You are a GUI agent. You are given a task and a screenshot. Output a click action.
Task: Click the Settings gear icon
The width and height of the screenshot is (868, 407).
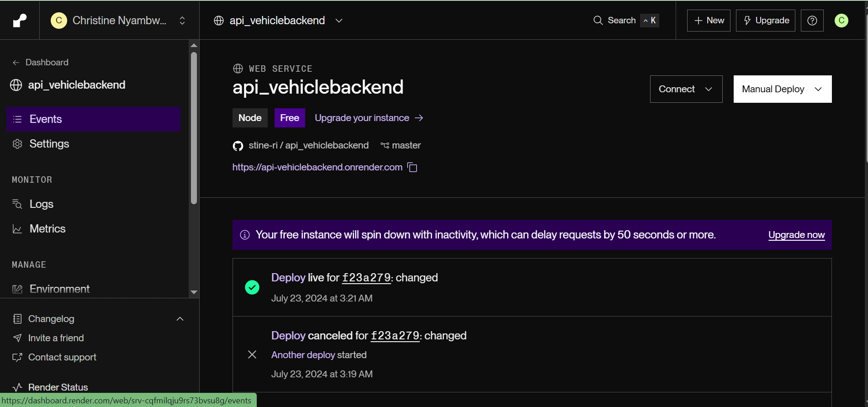tap(17, 144)
